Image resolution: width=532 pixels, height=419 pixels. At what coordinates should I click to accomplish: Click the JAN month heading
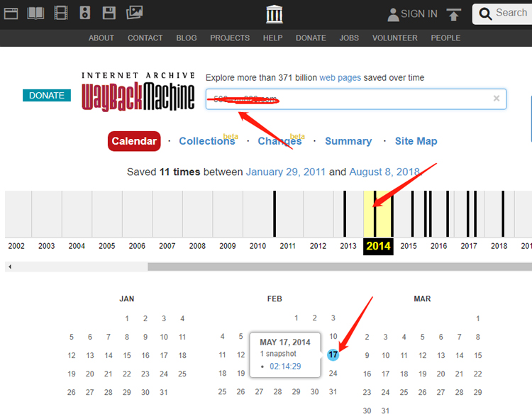coord(126,299)
